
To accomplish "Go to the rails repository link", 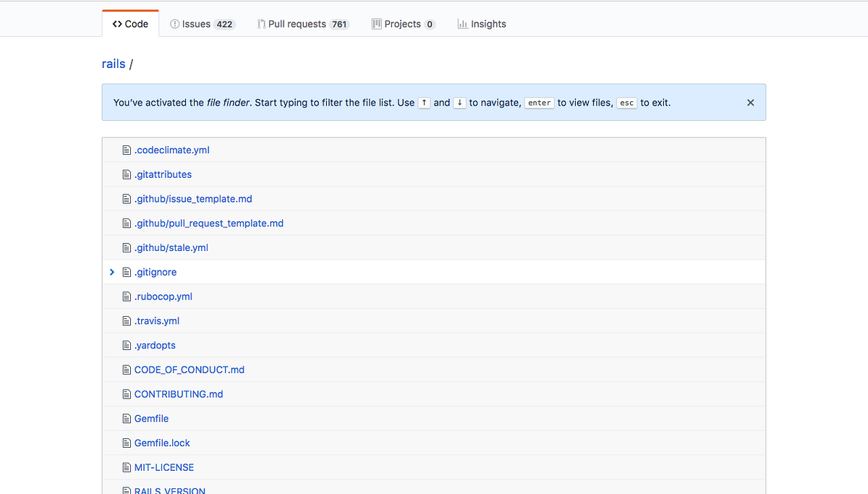I will [x=114, y=64].
